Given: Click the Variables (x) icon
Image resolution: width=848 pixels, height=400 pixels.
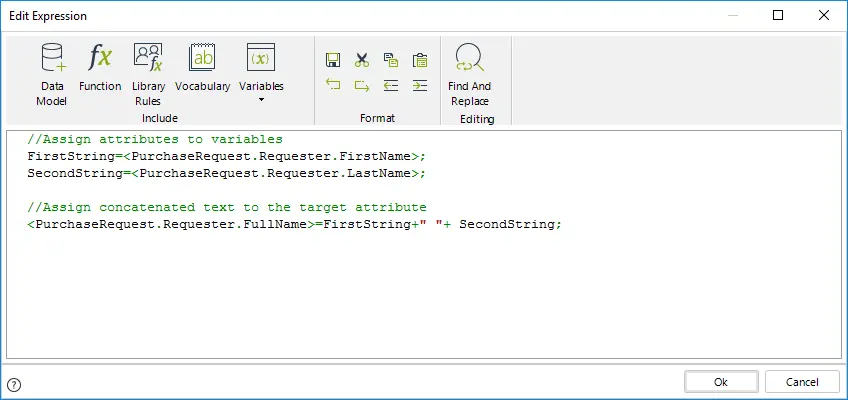Looking at the screenshot, I should pyautogui.click(x=261, y=58).
